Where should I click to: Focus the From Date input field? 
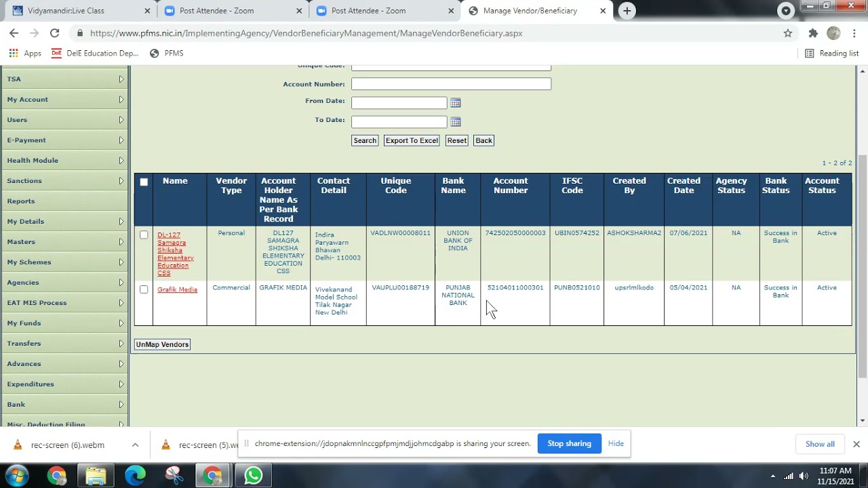[399, 103]
